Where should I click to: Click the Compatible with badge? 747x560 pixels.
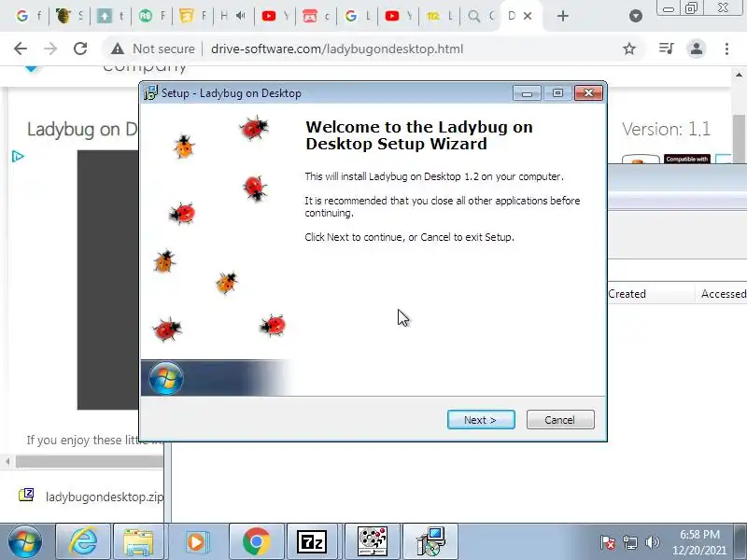click(x=687, y=159)
